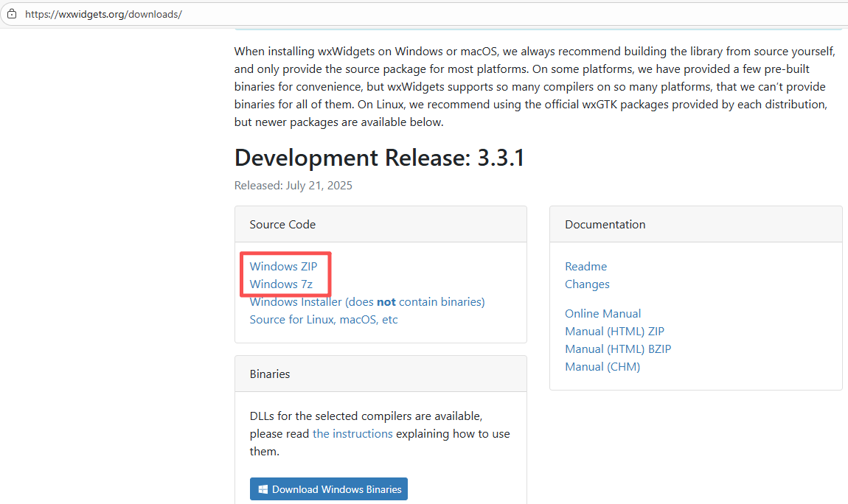
Task: Click Download Windows Binaries button
Action: 329,489
